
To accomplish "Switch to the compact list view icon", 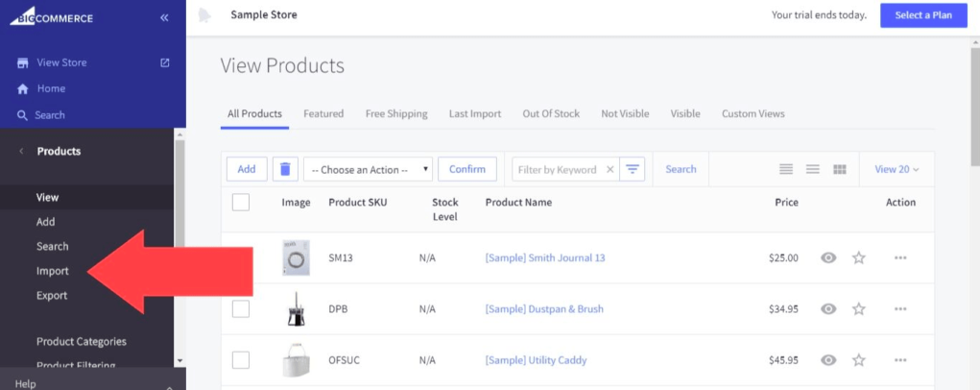I will (x=812, y=169).
